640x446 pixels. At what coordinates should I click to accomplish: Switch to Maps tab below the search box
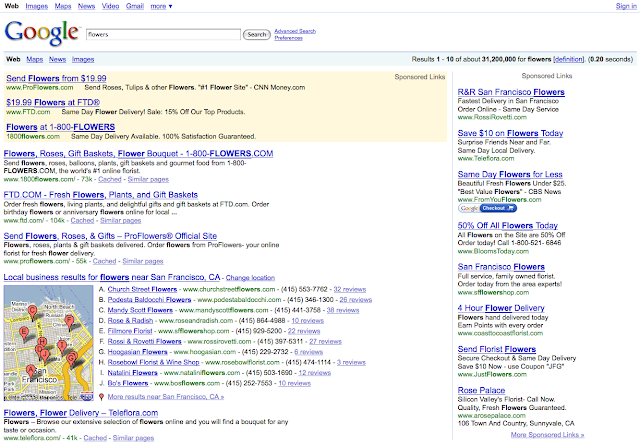click(x=35, y=59)
